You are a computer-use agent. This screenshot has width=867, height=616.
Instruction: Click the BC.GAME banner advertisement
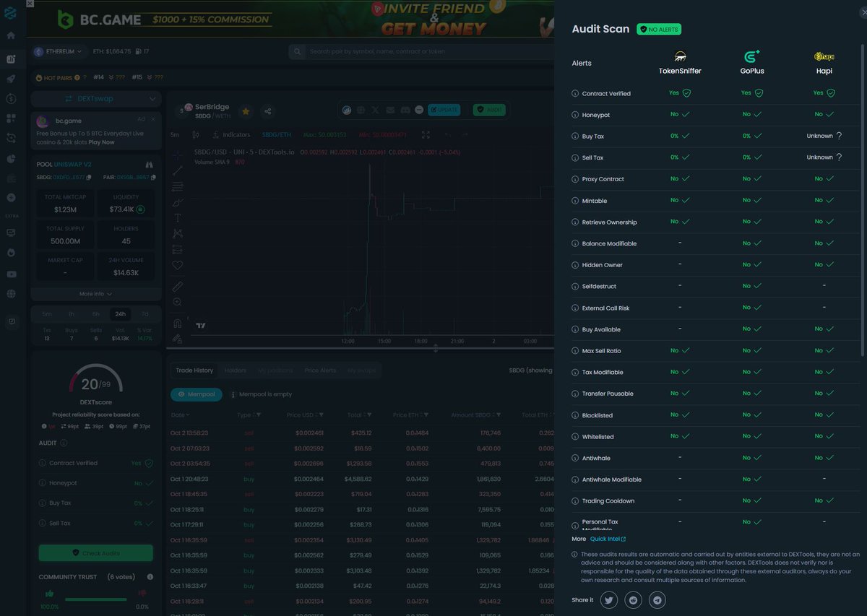coord(290,19)
